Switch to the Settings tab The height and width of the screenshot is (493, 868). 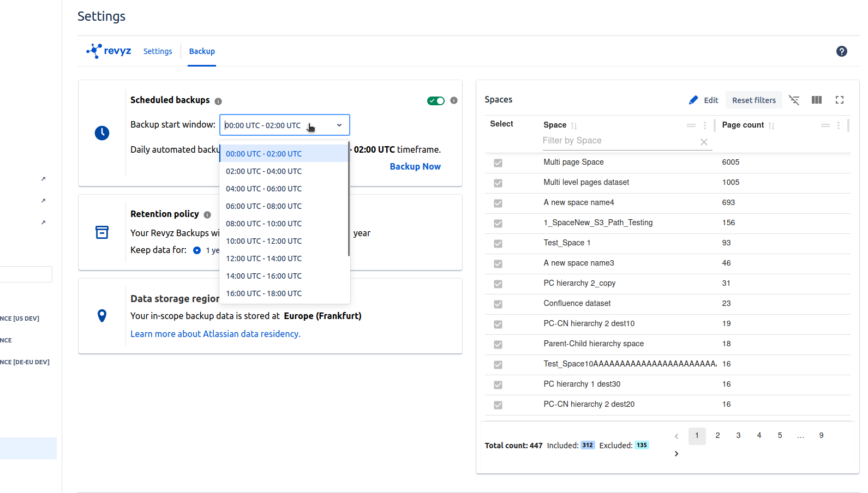(x=158, y=51)
